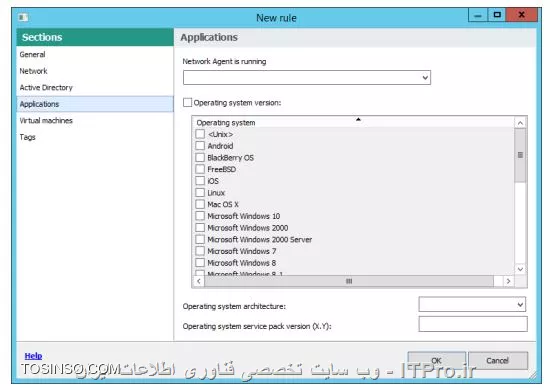Open the Network section
This screenshot has width=550, height=390.
point(95,71)
